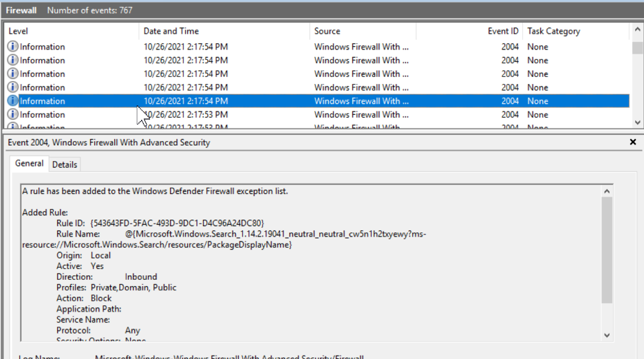644x359 pixels.
Task: Click the Rule ID GUID text in the description
Action: pos(177,223)
